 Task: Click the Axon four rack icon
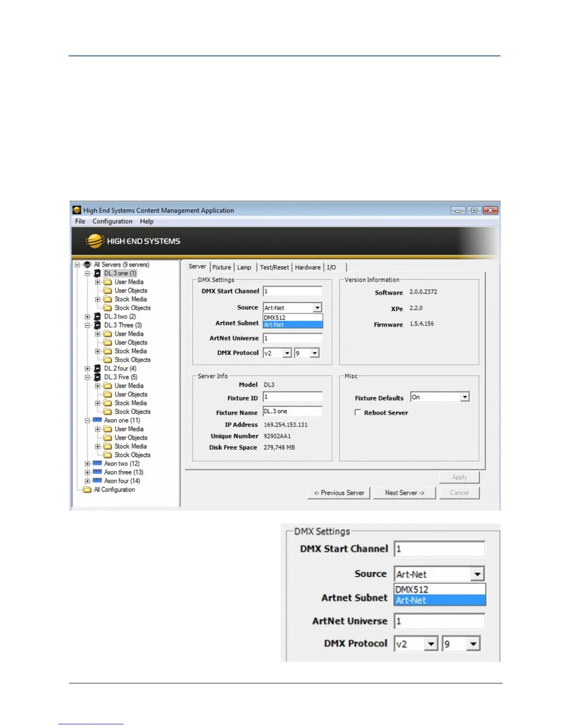click(97, 481)
